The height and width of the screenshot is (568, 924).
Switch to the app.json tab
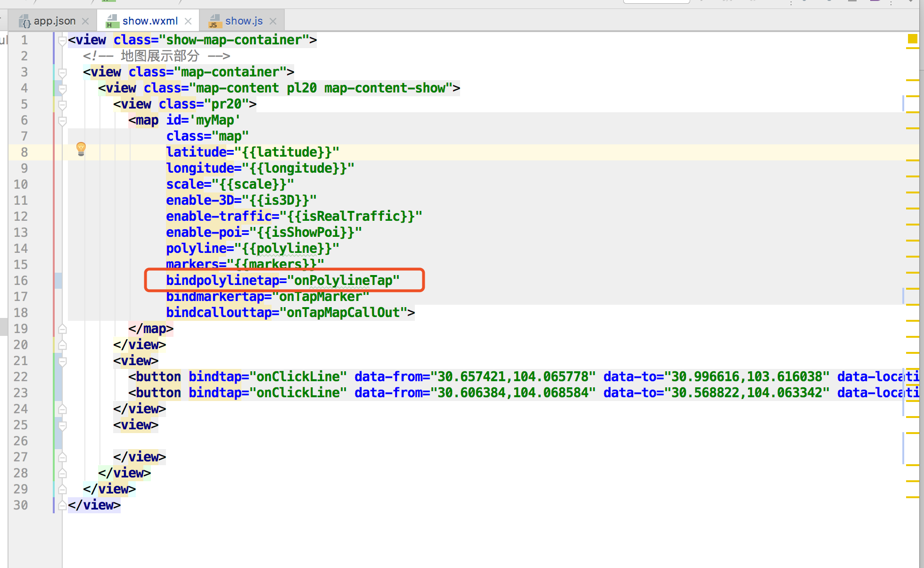pyautogui.click(x=54, y=21)
